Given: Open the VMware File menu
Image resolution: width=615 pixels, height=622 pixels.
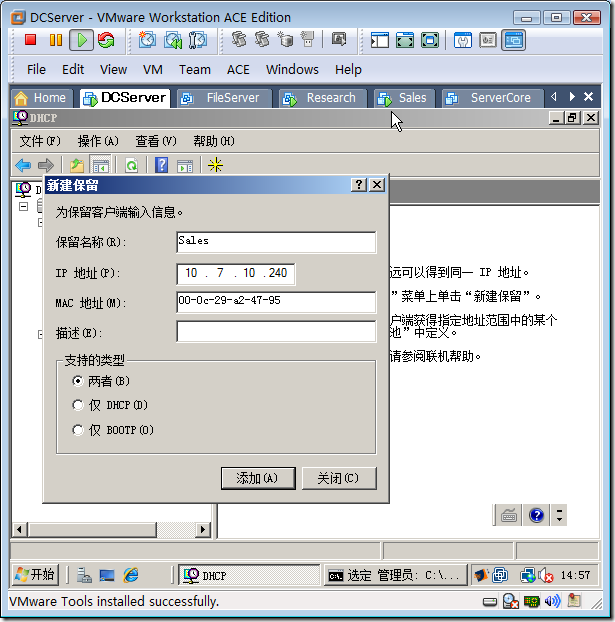Looking at the screenshot, I should 36,69.
